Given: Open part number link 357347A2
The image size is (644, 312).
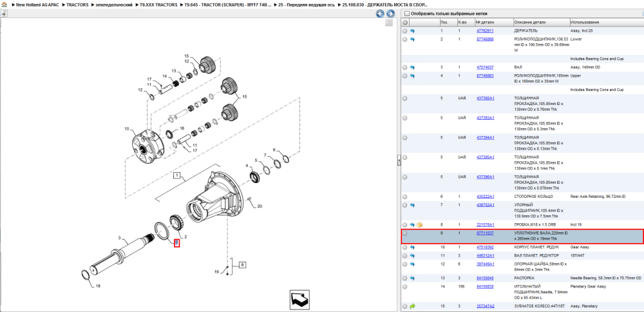Looking at the screenshot, I should point(485,306).
